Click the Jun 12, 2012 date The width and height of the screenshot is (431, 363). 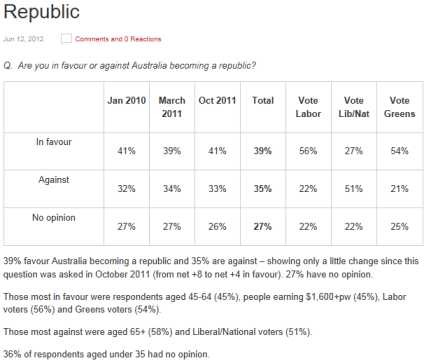coord(23,39)
